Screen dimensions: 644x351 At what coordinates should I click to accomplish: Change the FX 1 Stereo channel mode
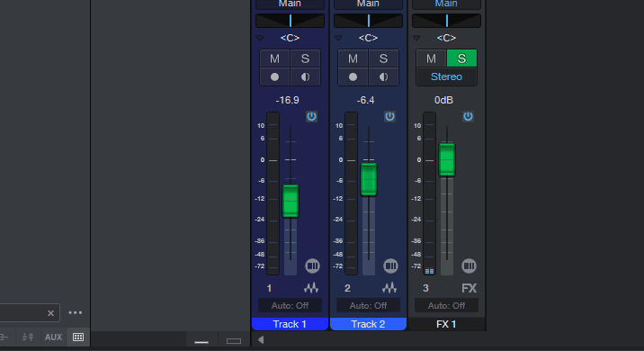(x=446, y=76)
